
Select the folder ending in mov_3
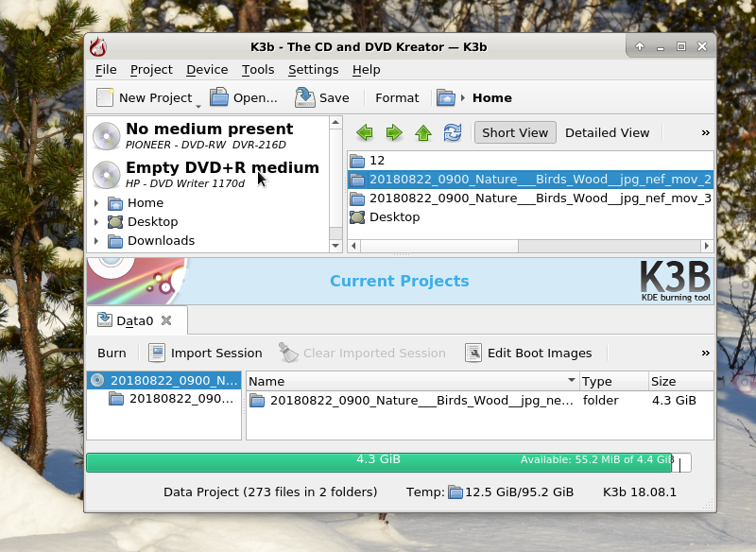pos(530,198)
